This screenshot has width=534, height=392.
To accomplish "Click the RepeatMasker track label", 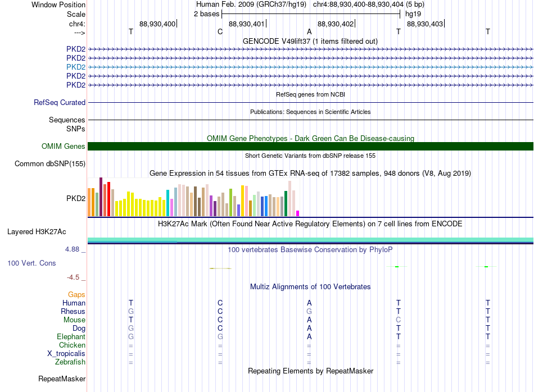I will click(x=62, y=379).
